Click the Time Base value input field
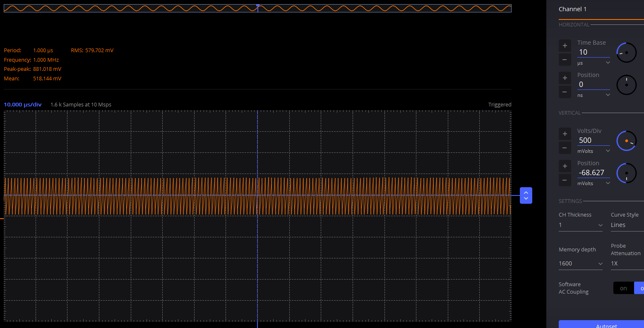The height and width of the screenshot is (328, 644). (593, 52)
